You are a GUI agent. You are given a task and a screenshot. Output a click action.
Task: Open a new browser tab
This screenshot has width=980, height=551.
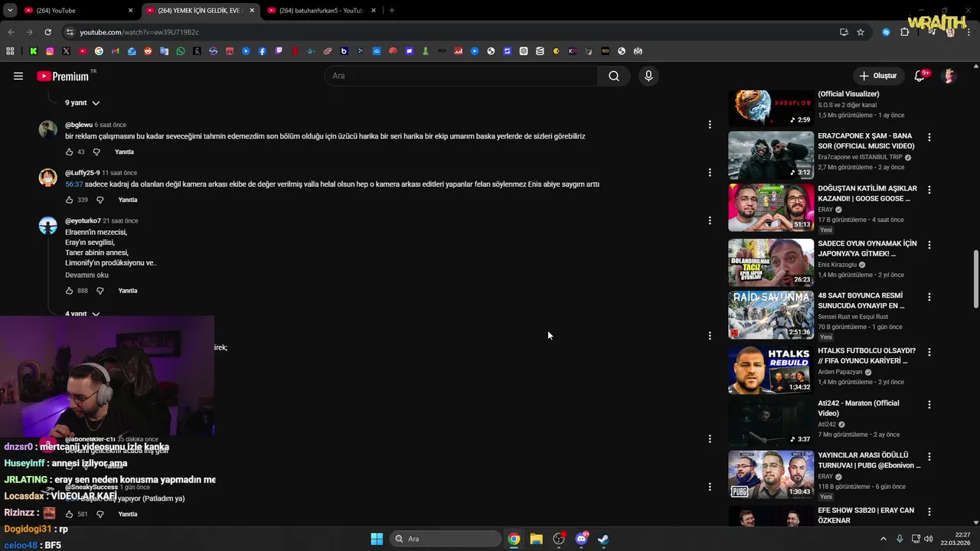(x=392, y=11)
